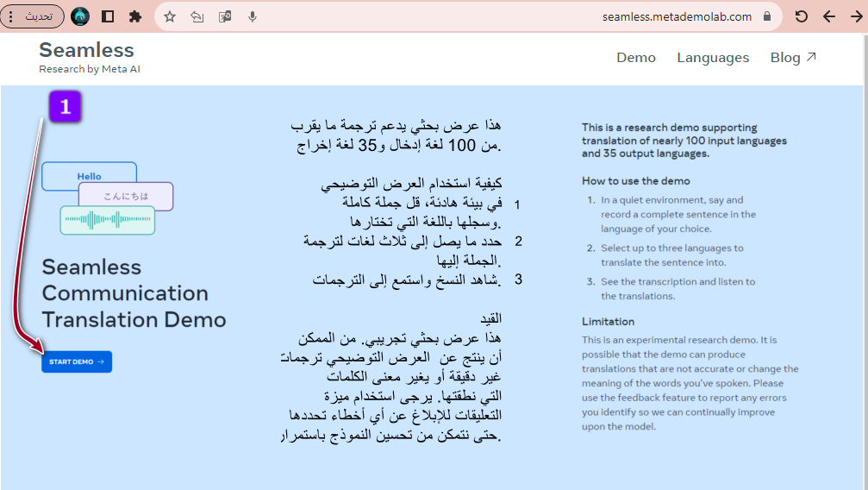868x490 pixels.
Task: Toggle the browser side panel icon
Action: pyautogui.click(x=108, y=16)
